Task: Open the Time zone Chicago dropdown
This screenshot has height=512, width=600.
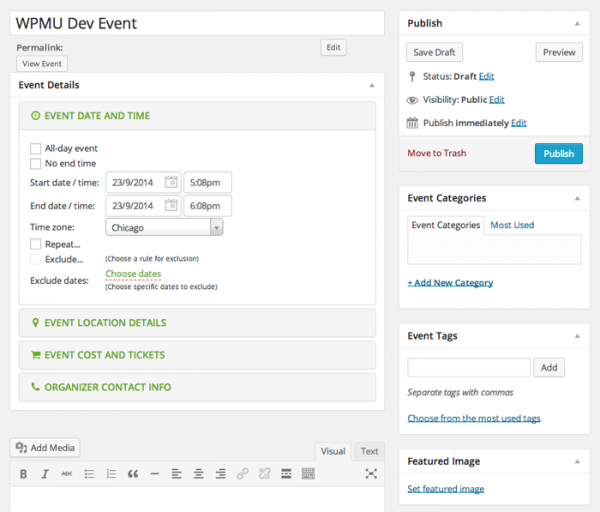Action: [x=164, y=227]
